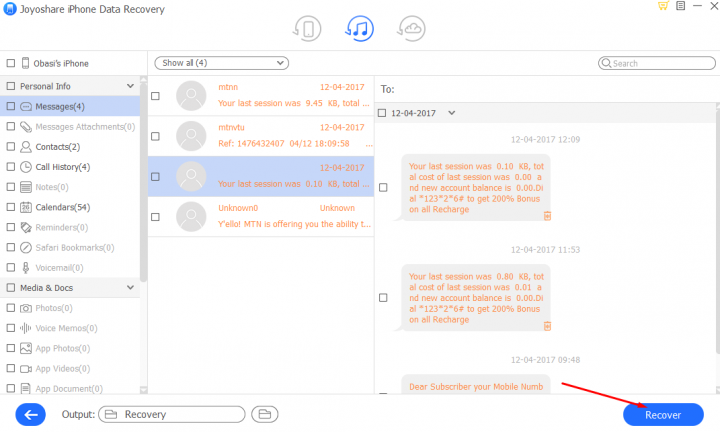Check the 12-04-2017 date group checkbox
This screenshot has height=432, width=720.
(x=382, y=113)
